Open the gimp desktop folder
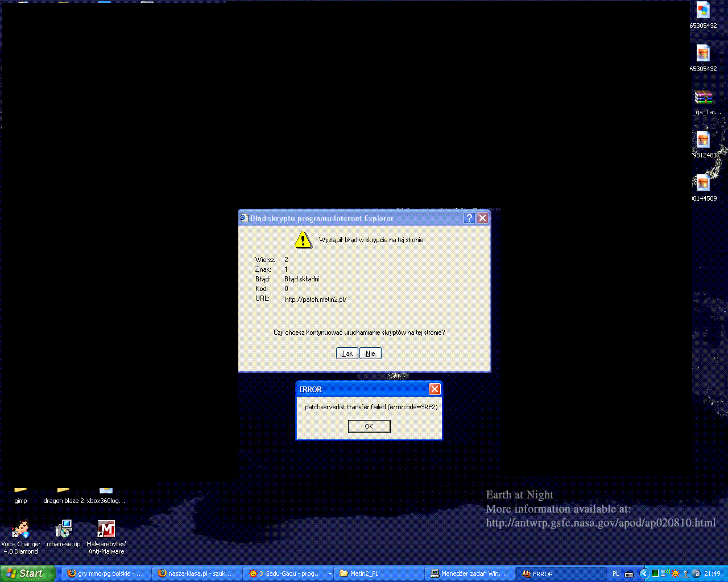The image size is (728, 582). point(20,496)
